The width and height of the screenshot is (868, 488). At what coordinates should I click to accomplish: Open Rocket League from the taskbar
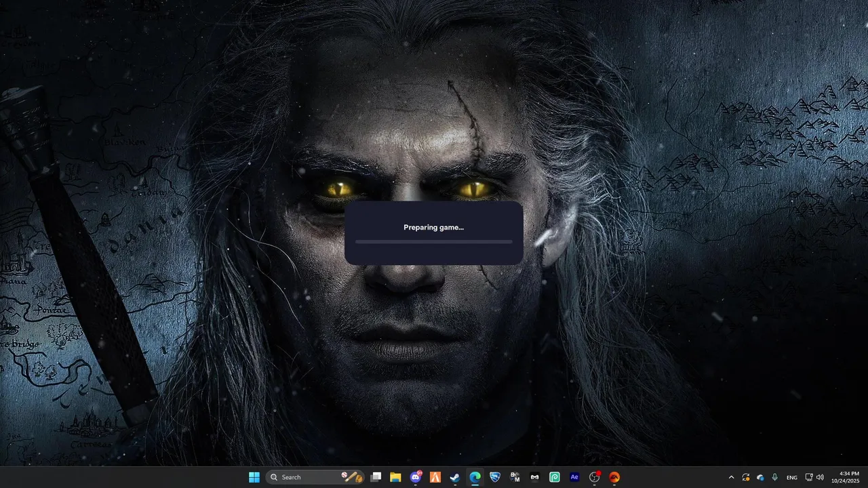pos(495,477)
